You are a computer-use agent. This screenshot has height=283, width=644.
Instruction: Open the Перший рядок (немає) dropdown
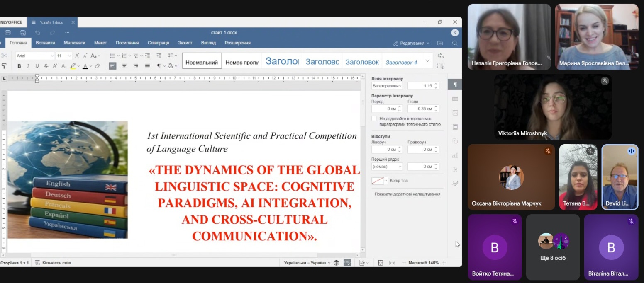point(387,166)
